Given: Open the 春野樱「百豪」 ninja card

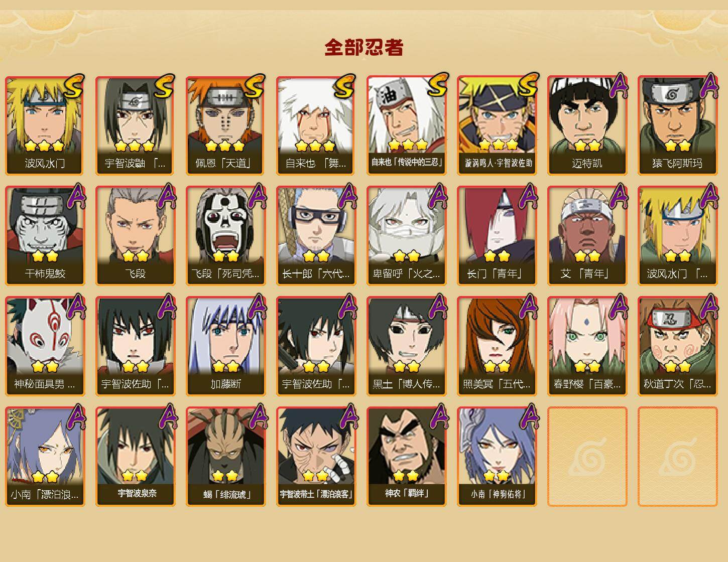Looking at the screenshot, I should (587, 346).
